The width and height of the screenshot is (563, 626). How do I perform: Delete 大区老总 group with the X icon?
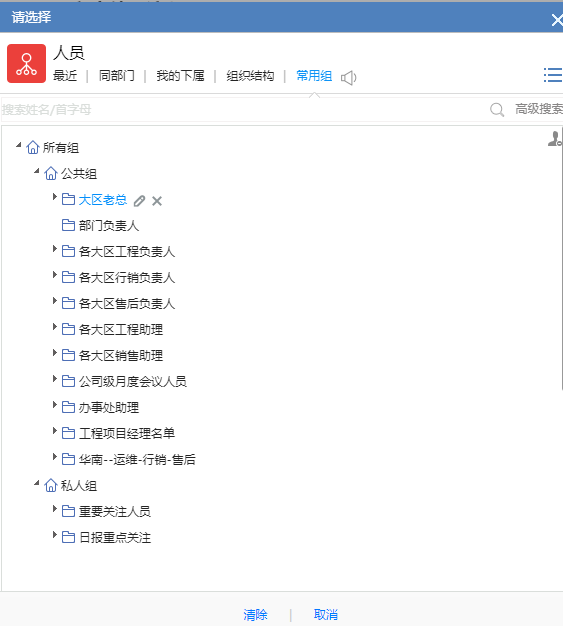coord(157,201)
